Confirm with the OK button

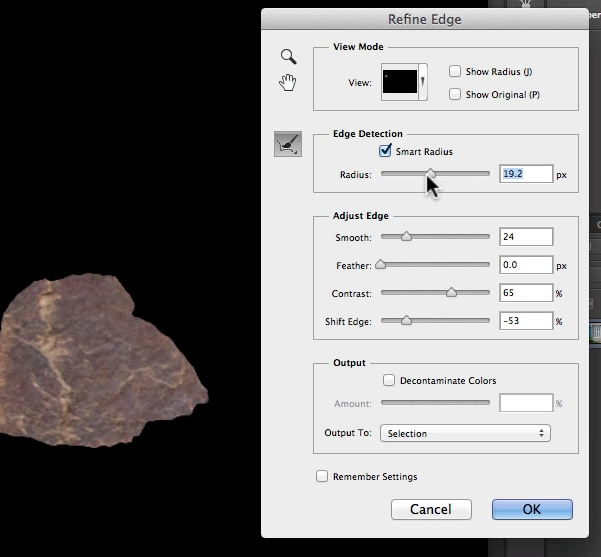532,509
